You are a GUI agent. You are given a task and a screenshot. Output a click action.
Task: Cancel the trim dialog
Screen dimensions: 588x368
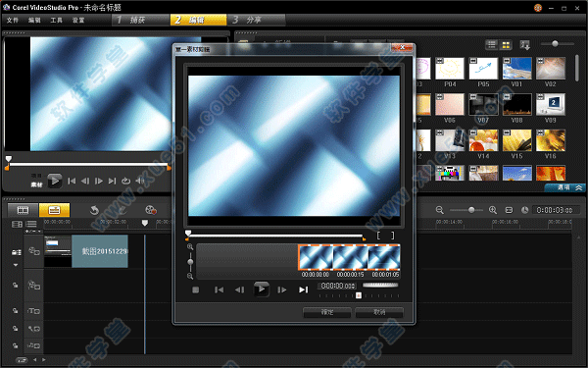coord(379,312)
